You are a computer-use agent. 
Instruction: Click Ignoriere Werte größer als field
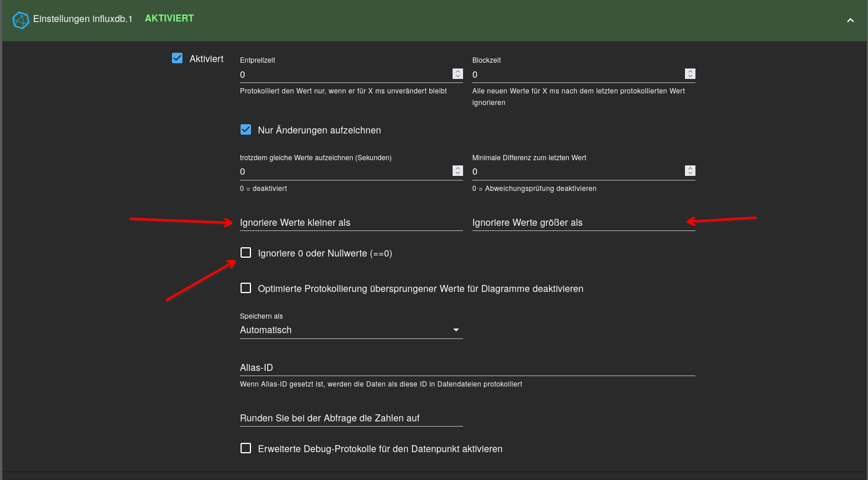[x=584, y=222]
